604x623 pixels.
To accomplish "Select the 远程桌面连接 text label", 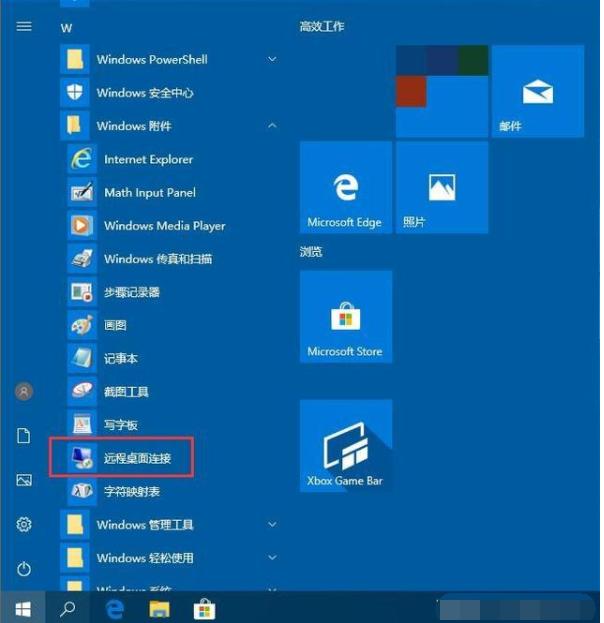I will (x=137, y=459).
